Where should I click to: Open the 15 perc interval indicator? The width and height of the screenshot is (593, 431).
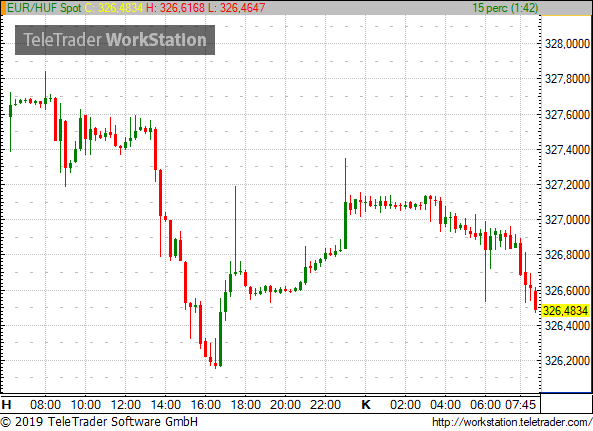point(505,8)
